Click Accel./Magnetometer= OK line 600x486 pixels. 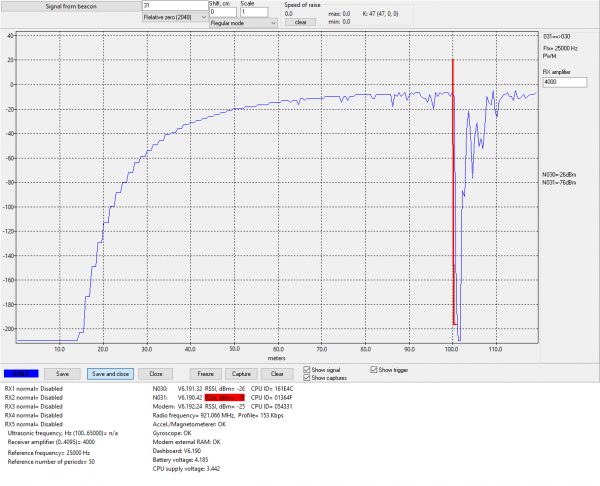point(189,424)
